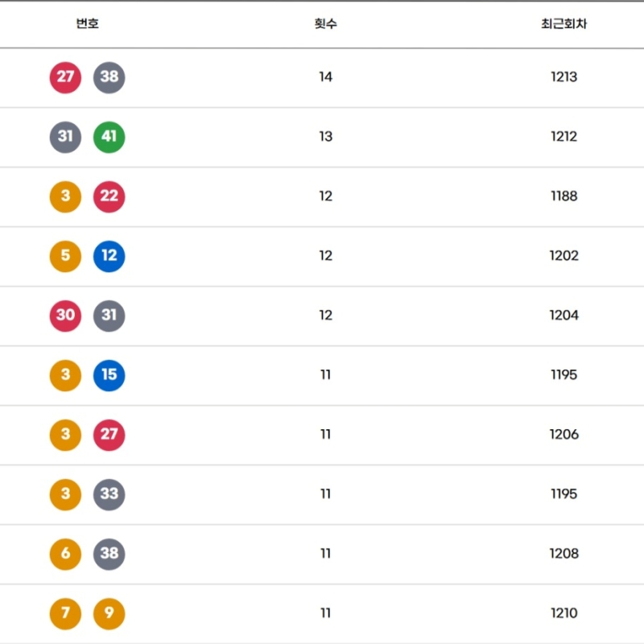Select the red number 22 ball
This screenshot has height=644, width=644.
pos(109,196)
